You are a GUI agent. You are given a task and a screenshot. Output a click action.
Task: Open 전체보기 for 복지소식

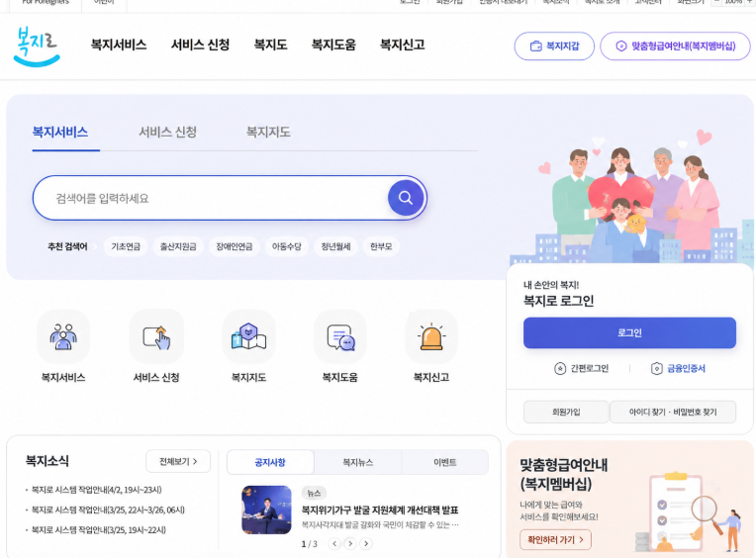click(178, 462)
